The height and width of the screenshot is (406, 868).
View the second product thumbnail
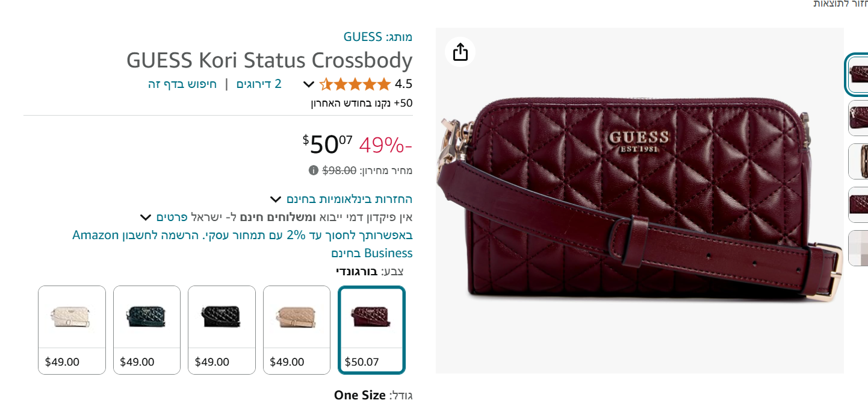858,118
